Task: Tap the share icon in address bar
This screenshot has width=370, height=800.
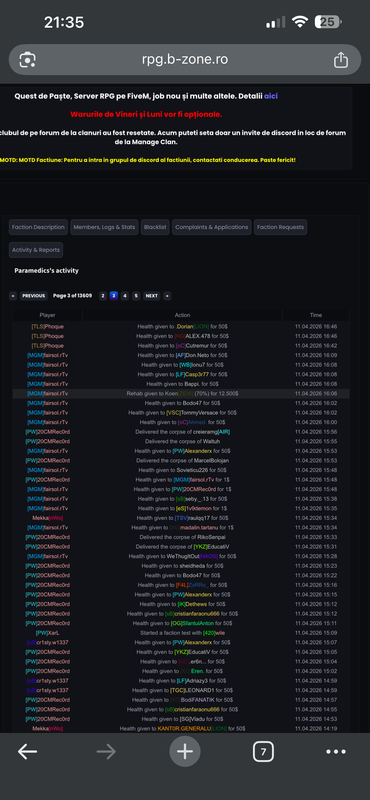Action: (340, 60)
